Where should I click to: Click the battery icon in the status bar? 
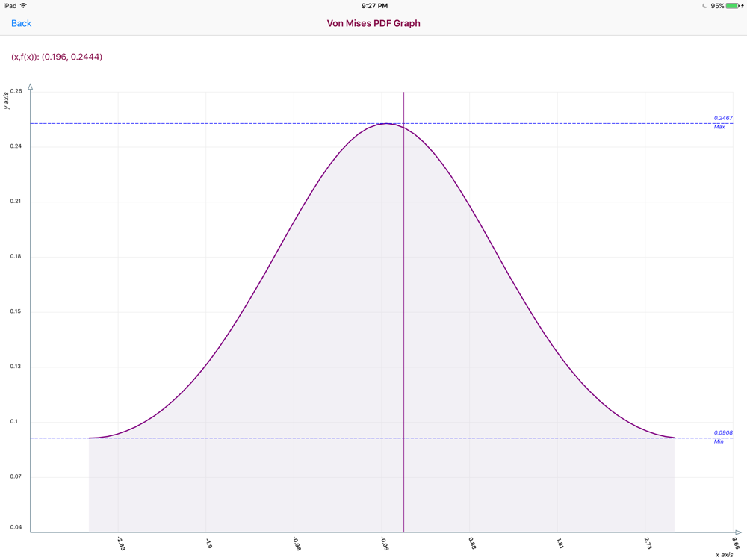click(732, 6)
